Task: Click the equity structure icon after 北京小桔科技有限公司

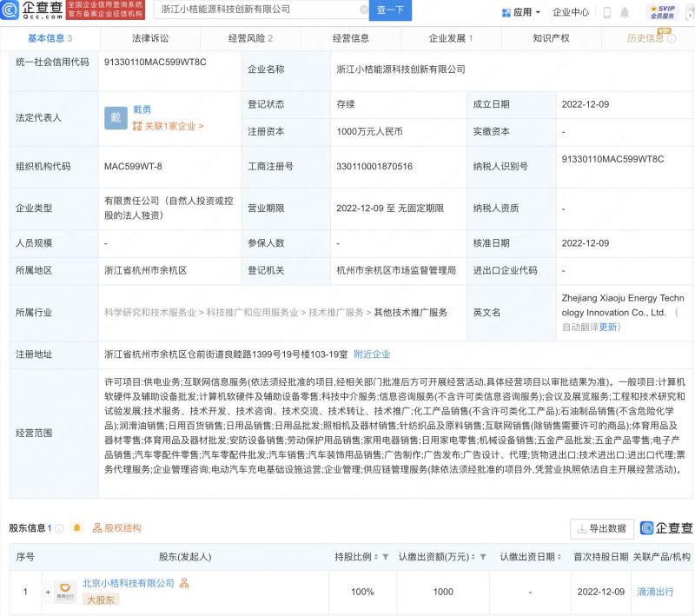Action: [184, 583]
